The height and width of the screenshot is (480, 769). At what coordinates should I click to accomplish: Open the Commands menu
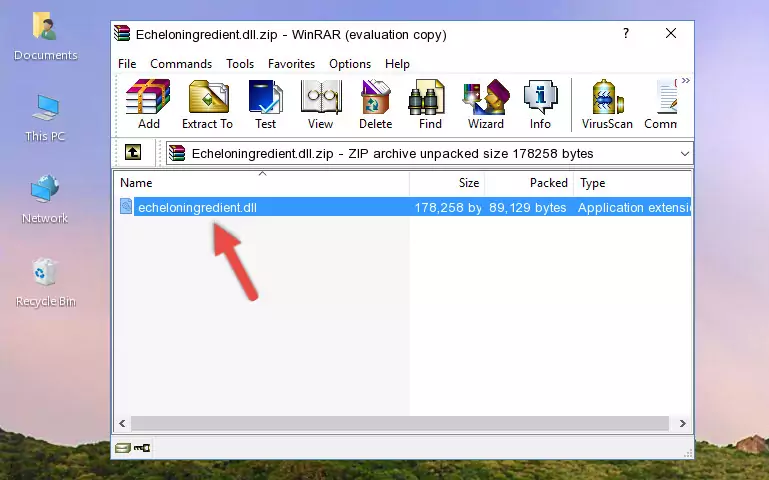pyautogui.click(x=181, y=64)
